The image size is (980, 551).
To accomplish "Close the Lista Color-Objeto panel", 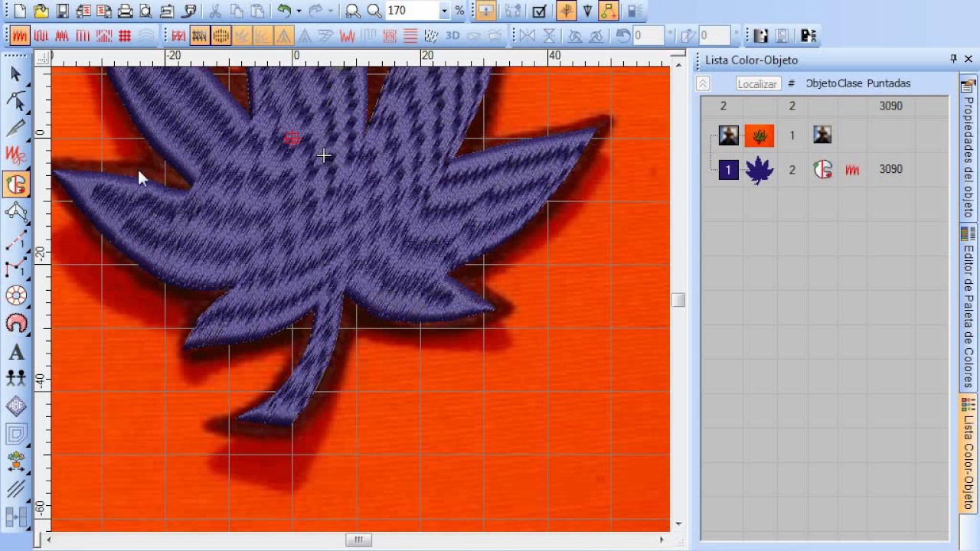I will coord(968,59).
